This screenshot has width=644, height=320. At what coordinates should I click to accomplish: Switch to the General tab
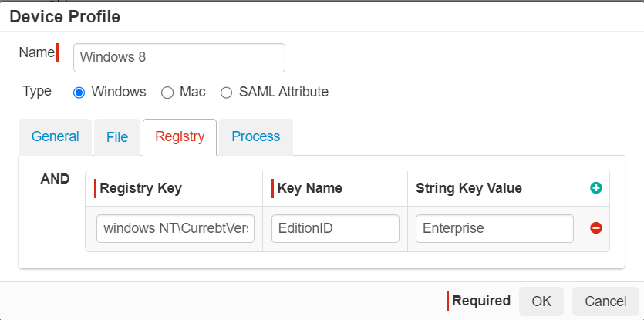[x=55, y=136]
